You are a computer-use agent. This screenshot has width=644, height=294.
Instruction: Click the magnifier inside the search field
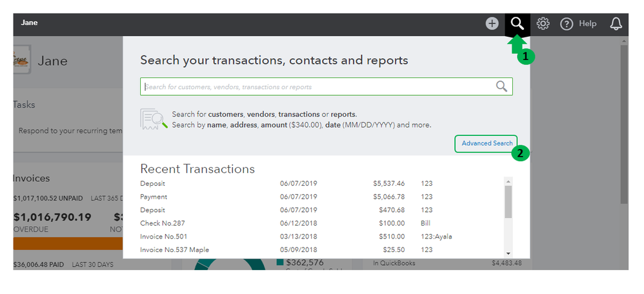[x=501, y=86]
